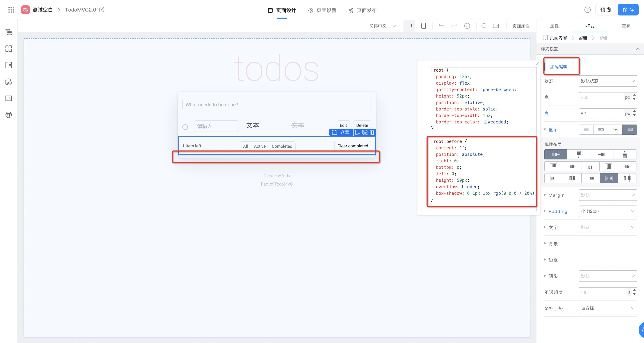Open the history clock icon

pos(467,26)
